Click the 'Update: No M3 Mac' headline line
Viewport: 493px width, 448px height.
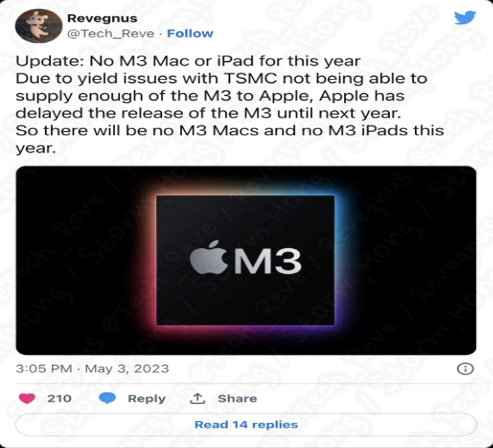click(x=188, y=61)
